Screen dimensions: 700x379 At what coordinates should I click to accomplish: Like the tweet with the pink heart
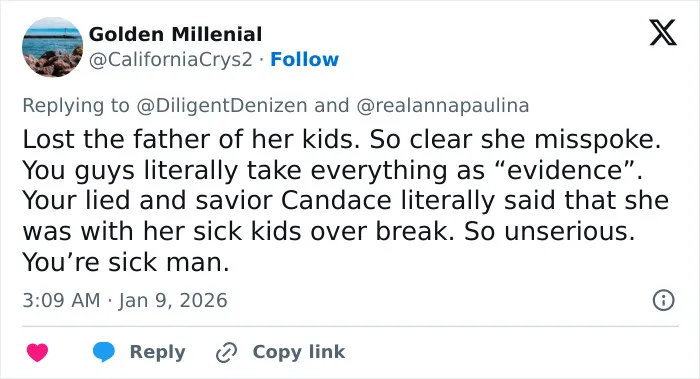pyautogui.click(x=37, y=352)
